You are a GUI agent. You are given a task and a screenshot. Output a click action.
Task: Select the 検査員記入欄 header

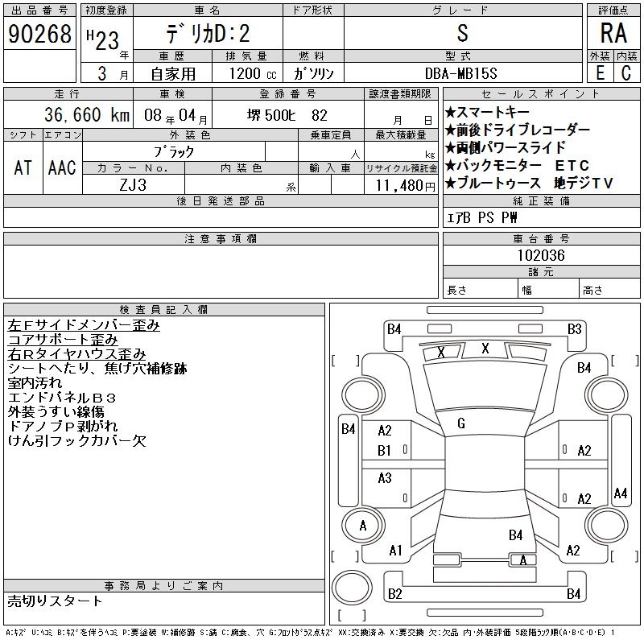click(x=163, y=309)
